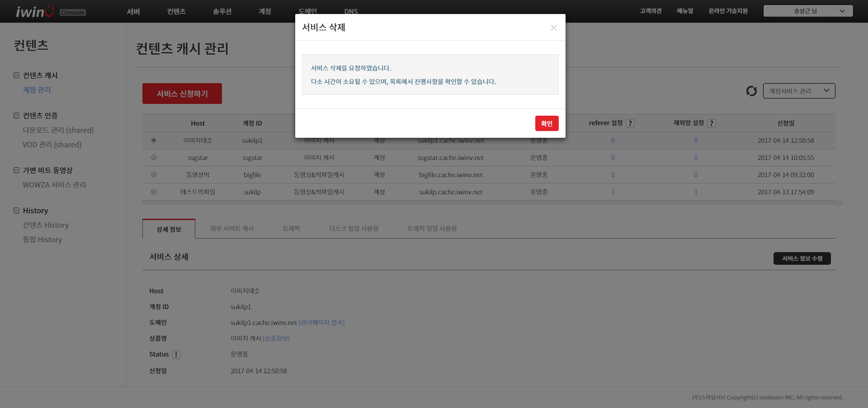Click the Status info exclamation icon
Screen dimensions: 868x408
pos(176,355)
